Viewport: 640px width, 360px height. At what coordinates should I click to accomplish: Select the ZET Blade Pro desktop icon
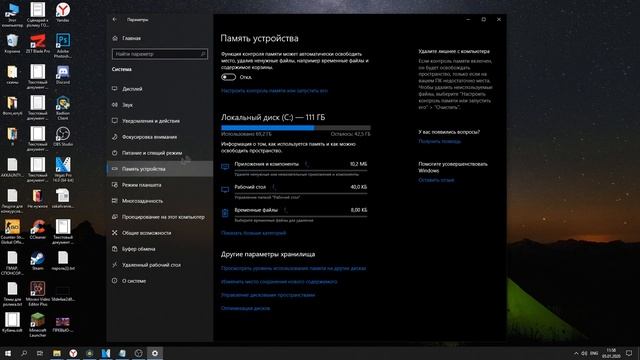tap(38, 43)
